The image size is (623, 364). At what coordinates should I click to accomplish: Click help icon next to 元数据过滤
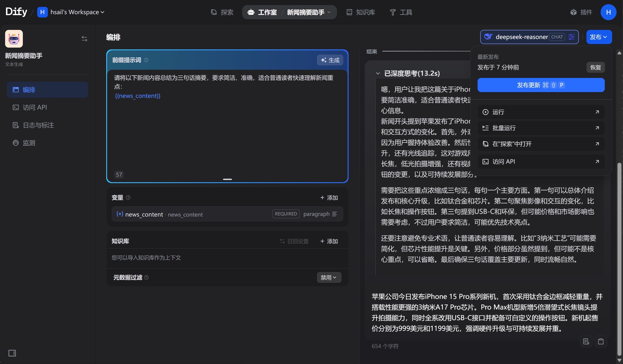[x=146, y=278]
